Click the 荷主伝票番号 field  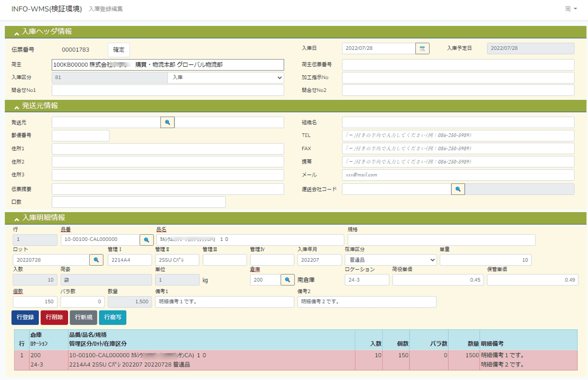pos(458,65)
